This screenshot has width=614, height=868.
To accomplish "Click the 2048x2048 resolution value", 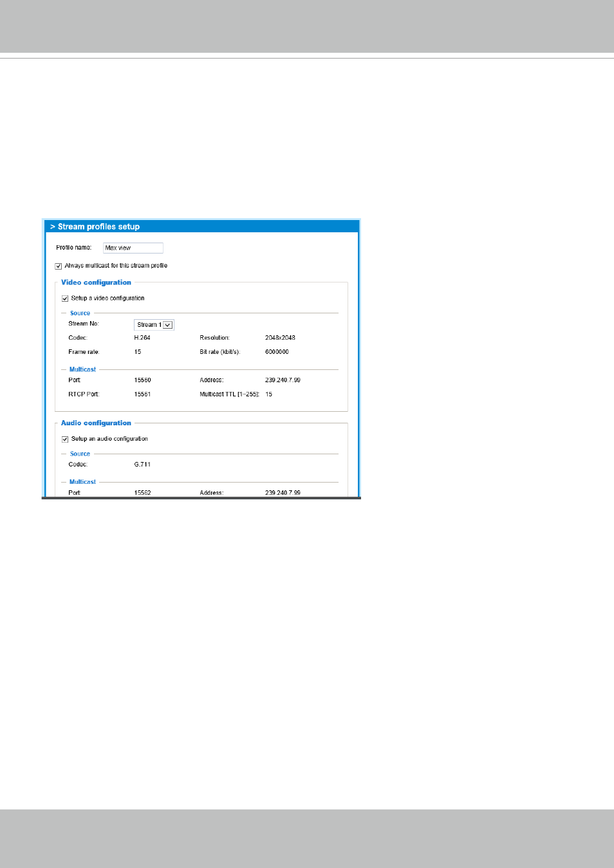I will (280, 338).
